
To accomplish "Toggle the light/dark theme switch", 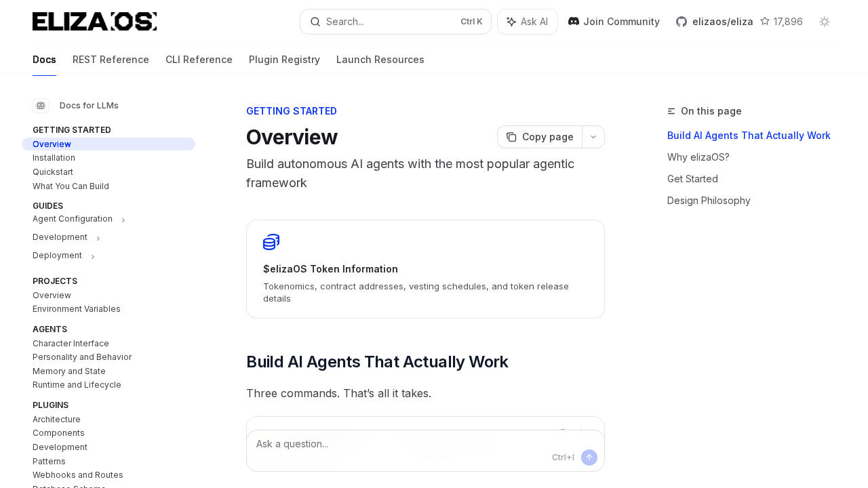I will pyautogui.click(x=825, y=22).
